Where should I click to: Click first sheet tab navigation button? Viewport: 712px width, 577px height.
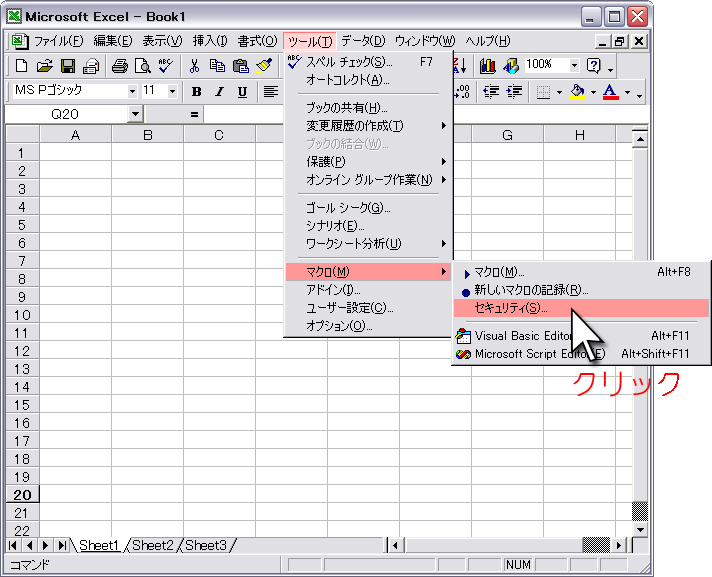13,545
